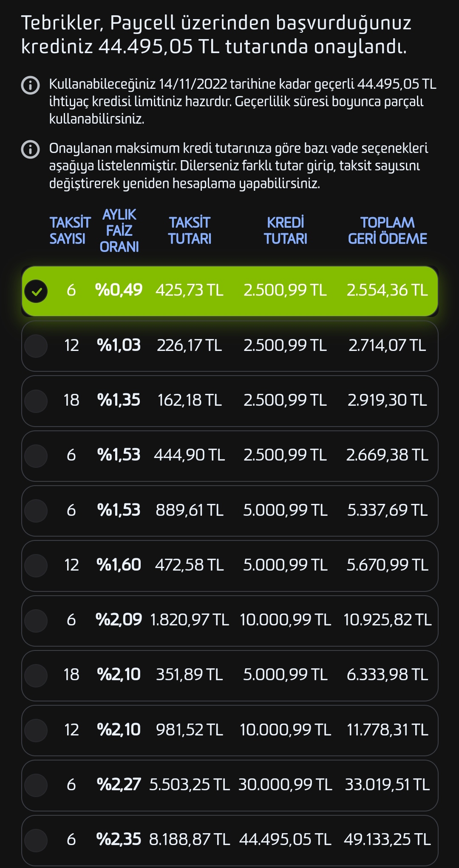
Task: Click info icon beside credit limit notice
Action: (30, 85)
